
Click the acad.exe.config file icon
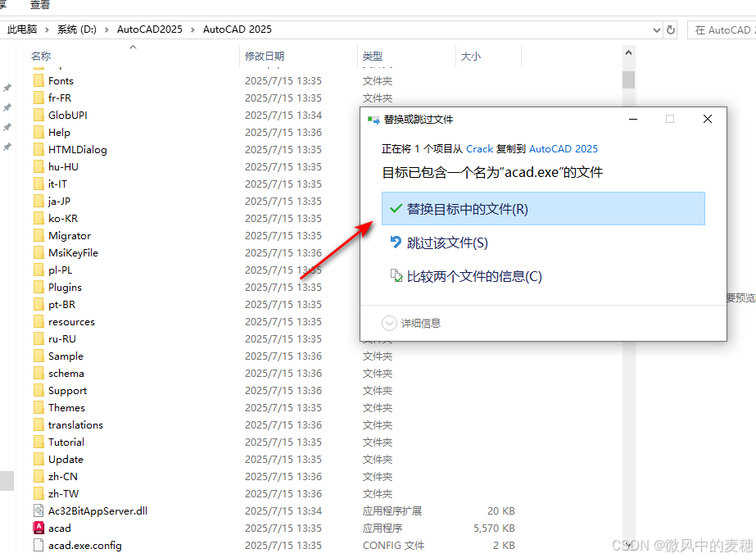pyautogui.click(x=38, y=546)
